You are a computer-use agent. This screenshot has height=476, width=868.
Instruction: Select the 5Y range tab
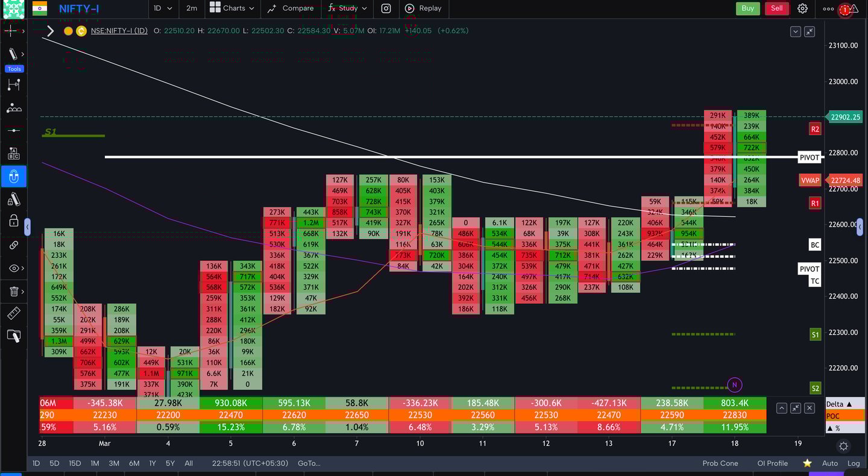click(x=171, y=463)
